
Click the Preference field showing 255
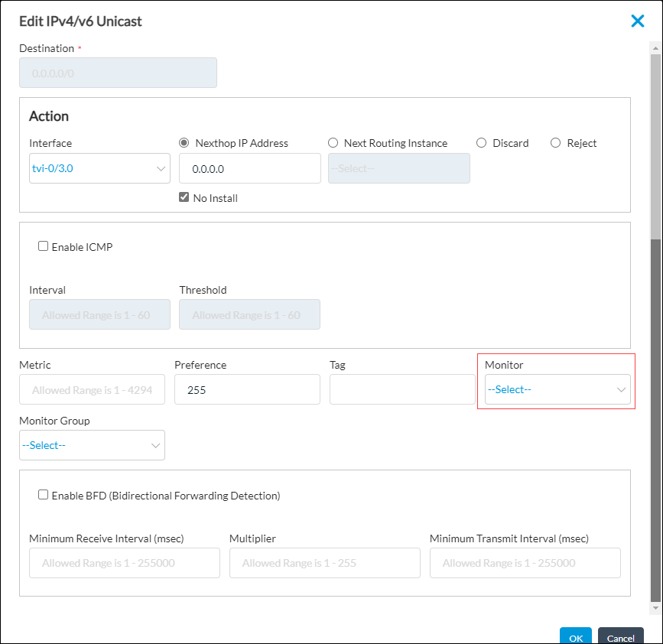[246, 389]
